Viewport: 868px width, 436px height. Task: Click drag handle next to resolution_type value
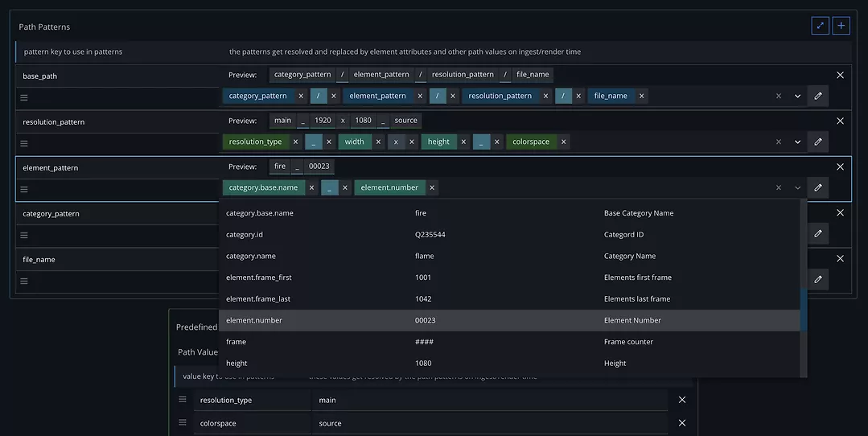[183, 400]
